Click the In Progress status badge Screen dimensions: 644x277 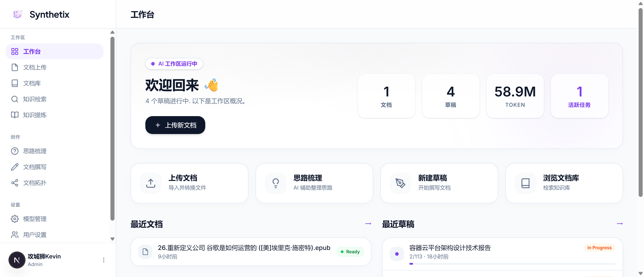(599, 247)
